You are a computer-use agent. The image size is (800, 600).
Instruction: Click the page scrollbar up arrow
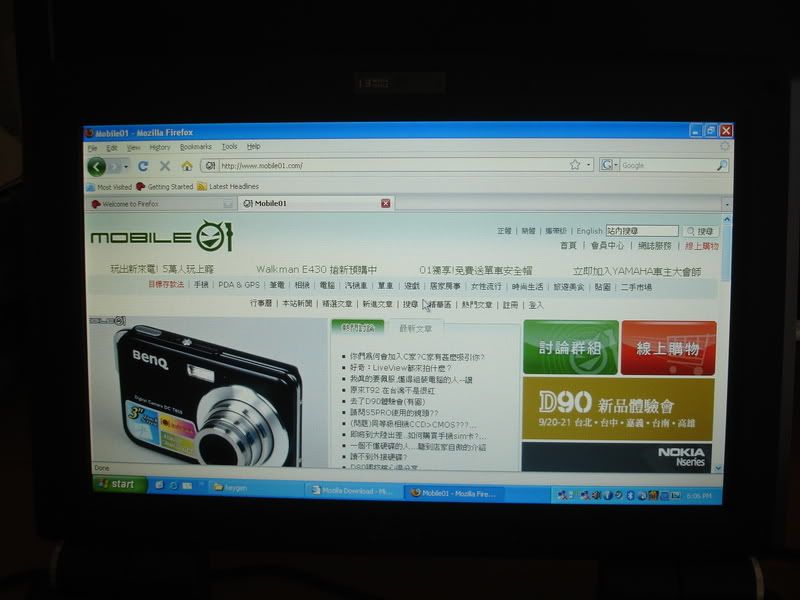tap(727, 219)
